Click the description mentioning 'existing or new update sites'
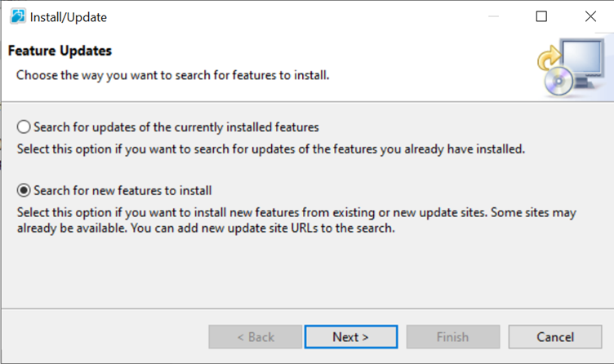 [296, 220]
